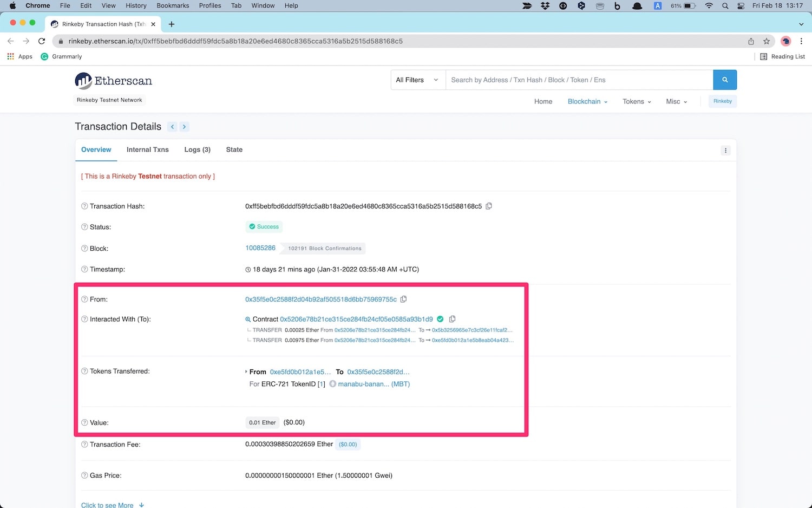The height and width of the screenshot is (508, 812).
Task: Open the three-dot options menu in the Overview panel
Action: (x=725, y=151)
